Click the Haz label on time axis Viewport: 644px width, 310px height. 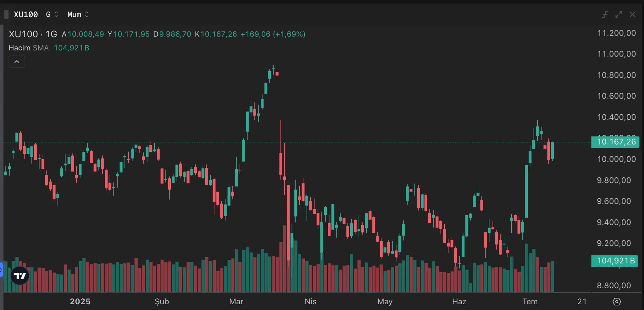point(459,302)
